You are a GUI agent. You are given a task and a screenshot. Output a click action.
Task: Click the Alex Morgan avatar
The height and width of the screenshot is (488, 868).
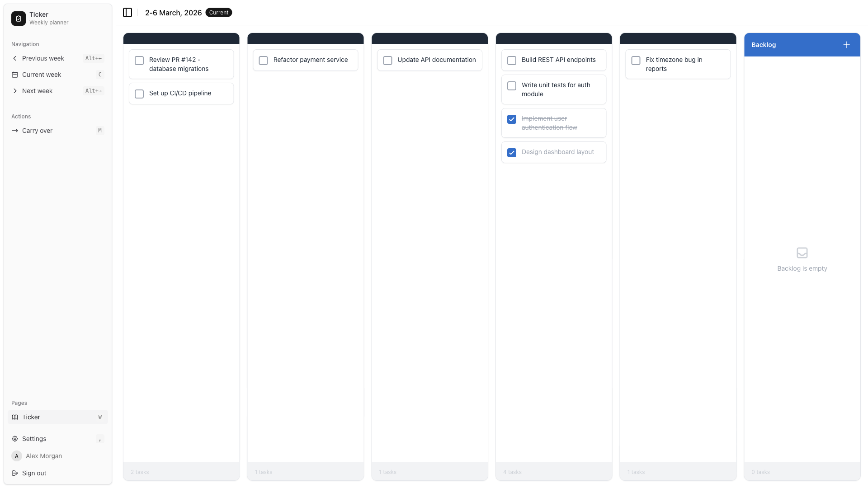click(x=16, y=456)
